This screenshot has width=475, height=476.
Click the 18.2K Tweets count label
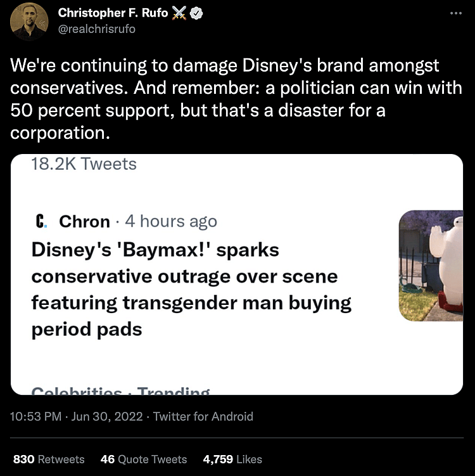[84, 164]
